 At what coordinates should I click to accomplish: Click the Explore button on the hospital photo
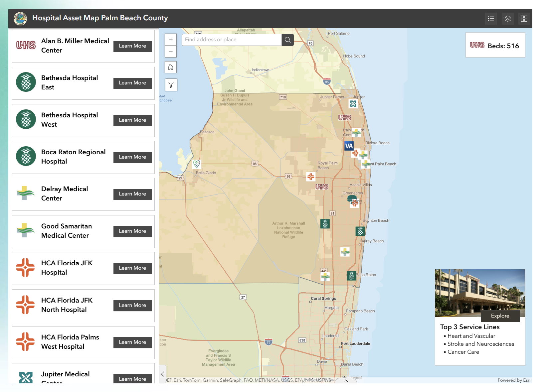point(500,316)
